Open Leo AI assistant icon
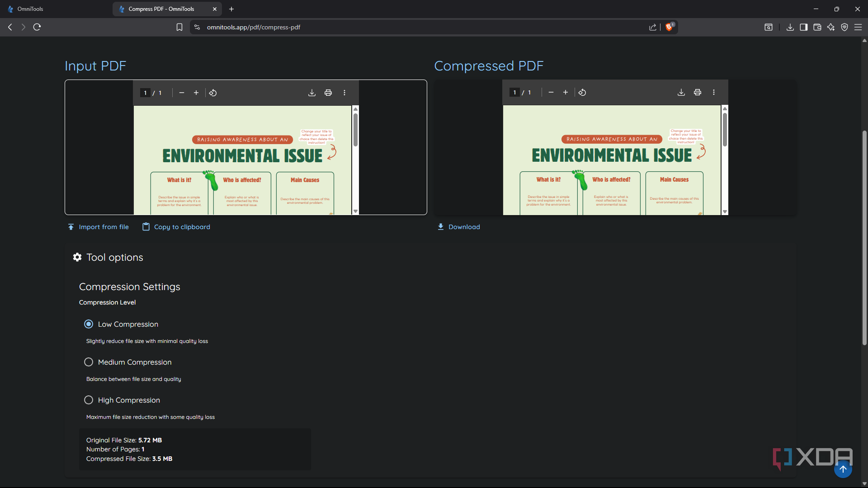 tap(831, 27)
